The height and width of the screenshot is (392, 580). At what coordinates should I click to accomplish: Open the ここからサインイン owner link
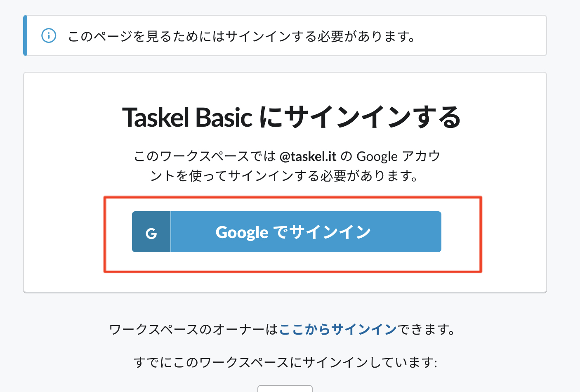tap(338, 329)
